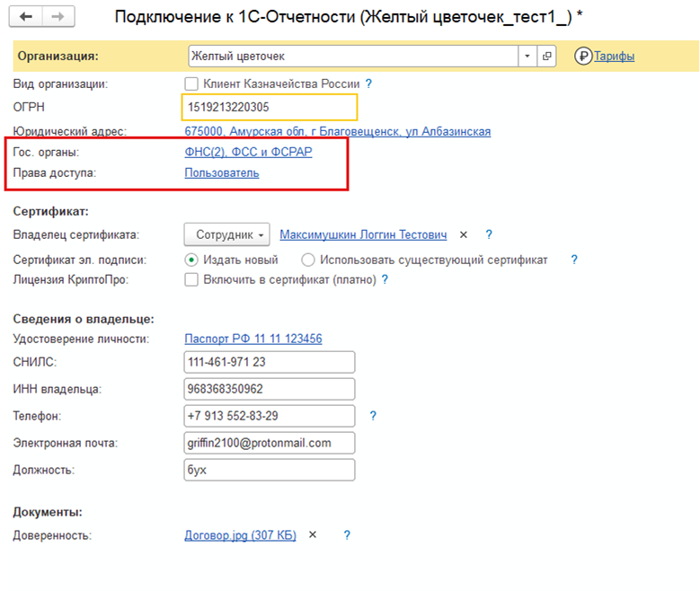Click the ИНН владельца input field
This screenshot has height=591, width=700.
270,389
